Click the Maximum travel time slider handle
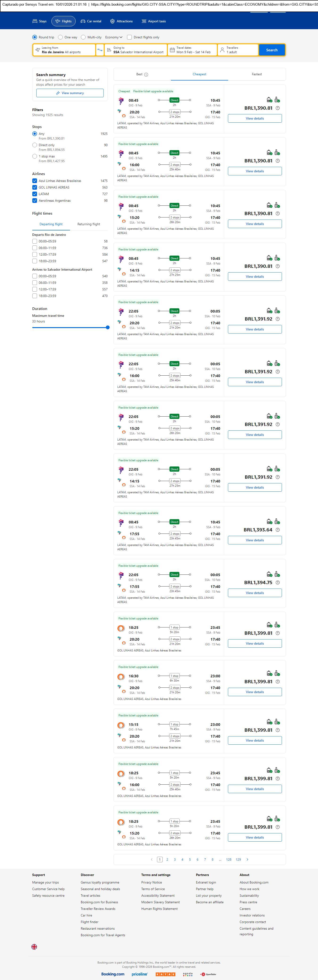This screenshot has width=318, height=980. 108,327
